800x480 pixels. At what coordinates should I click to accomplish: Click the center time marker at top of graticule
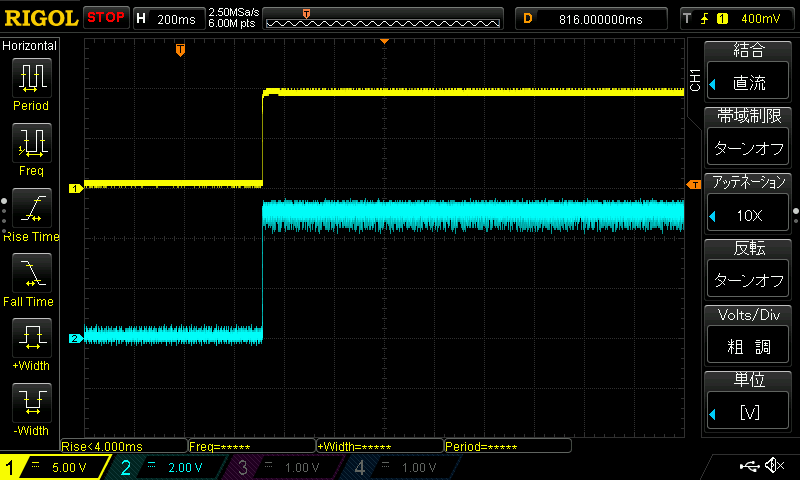tap(385, 41)
